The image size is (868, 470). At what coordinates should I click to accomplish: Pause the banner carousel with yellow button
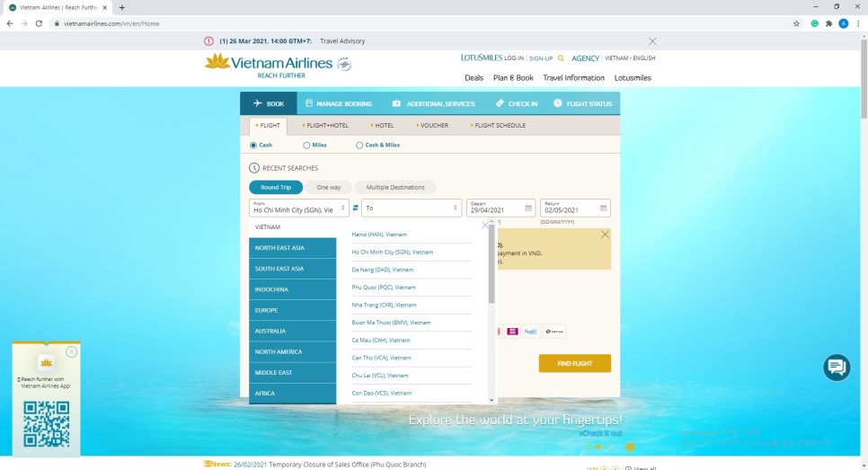pyautogui.click(x=630, y=447)
